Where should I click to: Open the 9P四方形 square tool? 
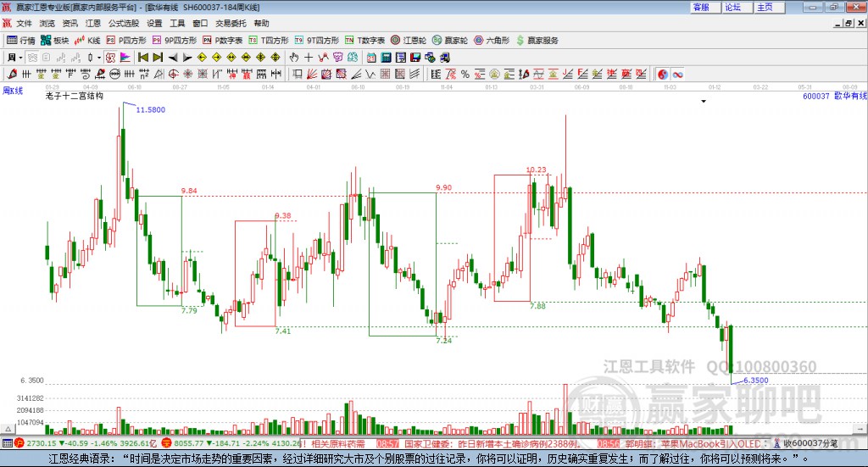click(x=175, y=41)
